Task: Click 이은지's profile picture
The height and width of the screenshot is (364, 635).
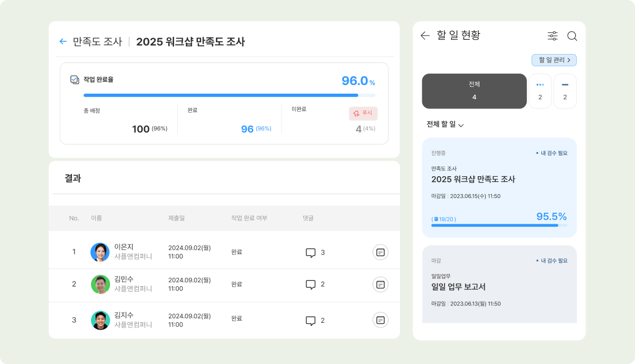Action: pyautogui.click(x=101, y=252)
